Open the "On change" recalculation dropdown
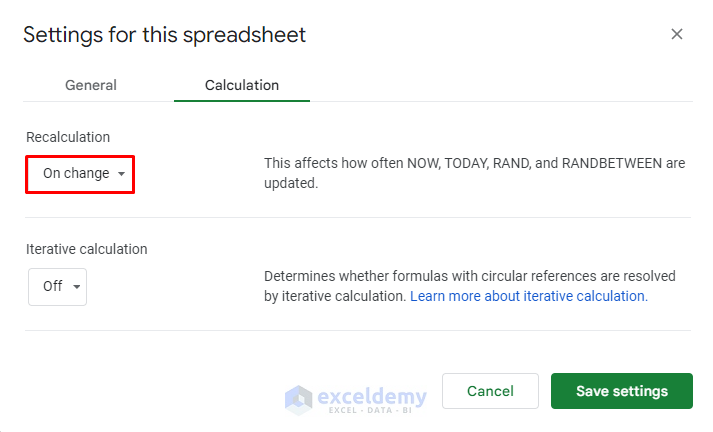This screenshot has height=432, width=713. (x=80, y=174)
